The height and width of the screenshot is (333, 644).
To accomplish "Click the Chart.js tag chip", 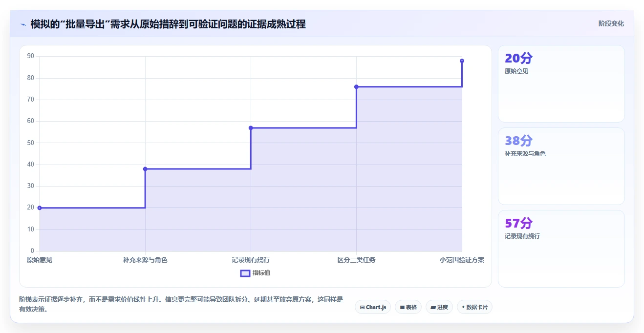I will [373, 307].
